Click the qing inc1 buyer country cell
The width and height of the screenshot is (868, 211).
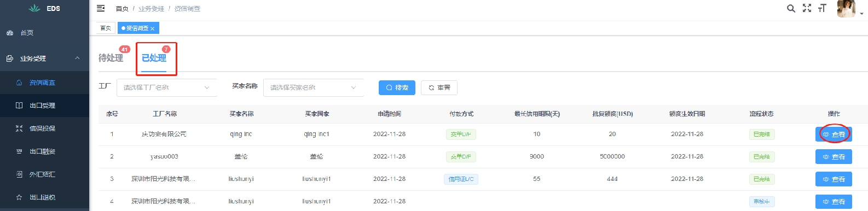pos(317,134)
